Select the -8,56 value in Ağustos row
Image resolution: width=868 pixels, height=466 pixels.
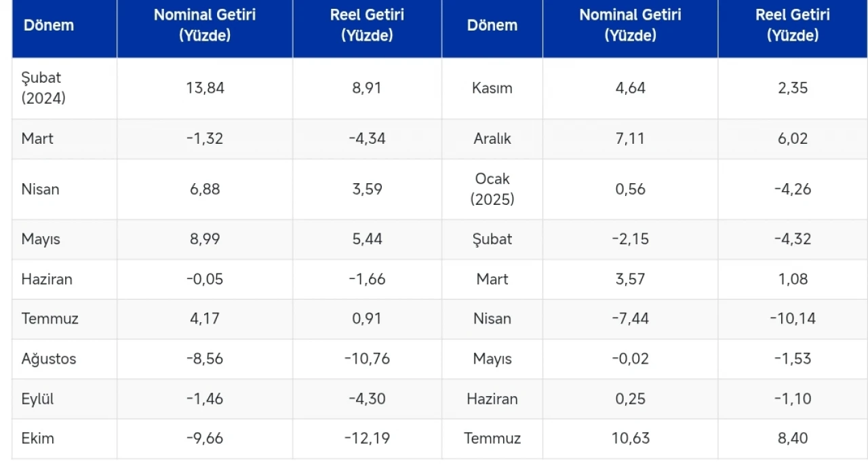coord(205,359)
